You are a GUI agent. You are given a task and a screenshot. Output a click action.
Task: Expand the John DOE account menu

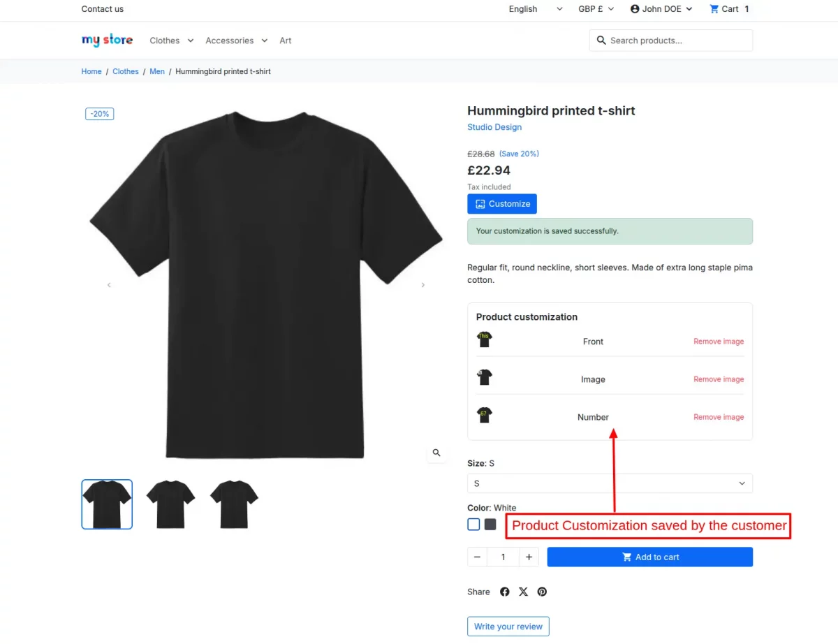click(661, 9)
